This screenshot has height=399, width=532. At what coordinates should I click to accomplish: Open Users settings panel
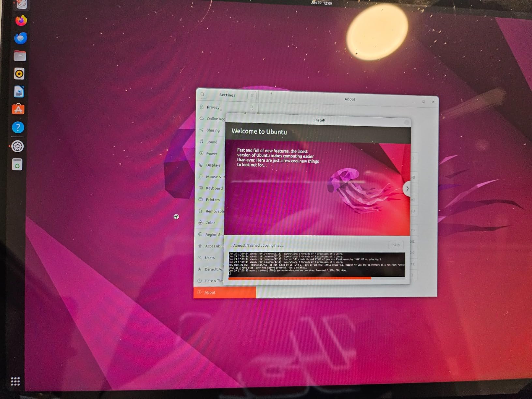click(x=209, y=258)
